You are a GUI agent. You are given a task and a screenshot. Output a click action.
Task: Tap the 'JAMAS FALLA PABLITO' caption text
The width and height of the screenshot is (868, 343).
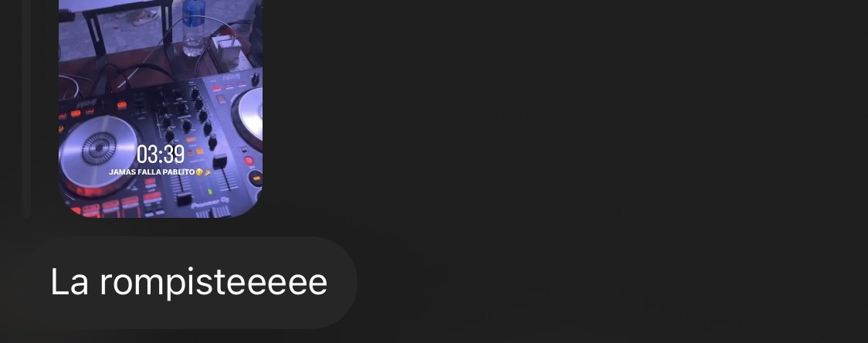(x=151, y=172)
